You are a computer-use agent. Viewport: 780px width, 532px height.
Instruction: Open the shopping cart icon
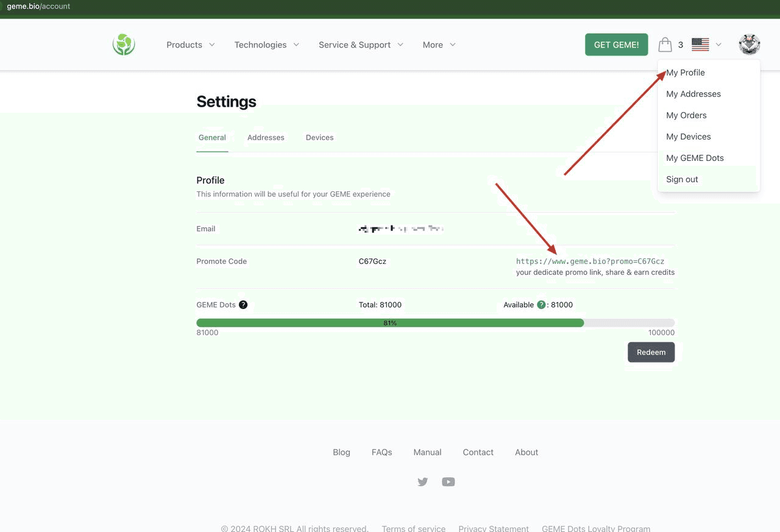tap(665, 44)
